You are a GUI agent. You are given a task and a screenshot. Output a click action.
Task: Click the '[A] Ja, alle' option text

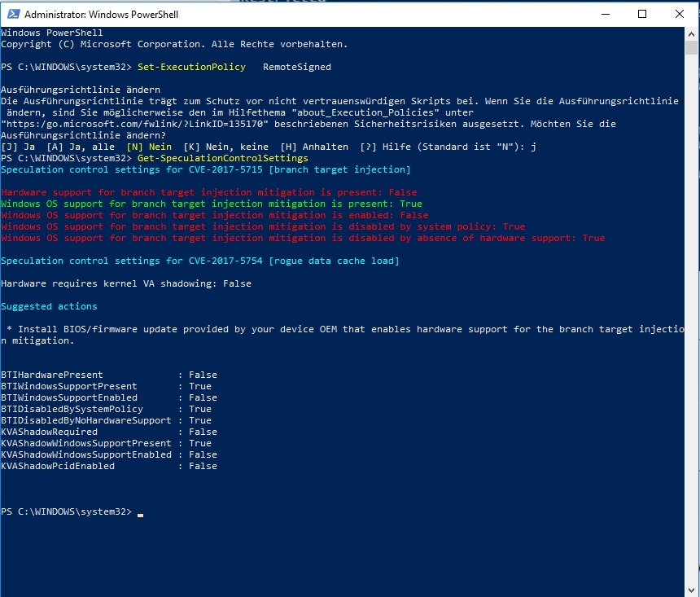(81, 147)
